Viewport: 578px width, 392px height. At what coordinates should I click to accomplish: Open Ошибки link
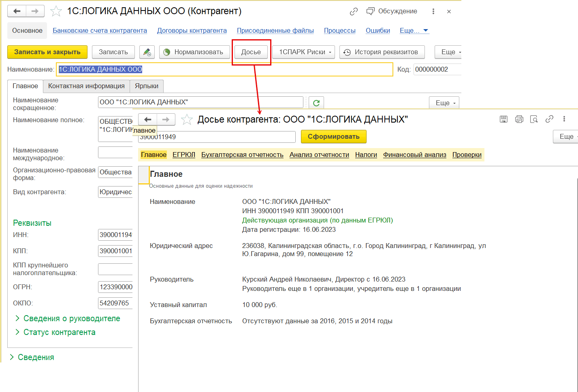click(x=378, y=30)
